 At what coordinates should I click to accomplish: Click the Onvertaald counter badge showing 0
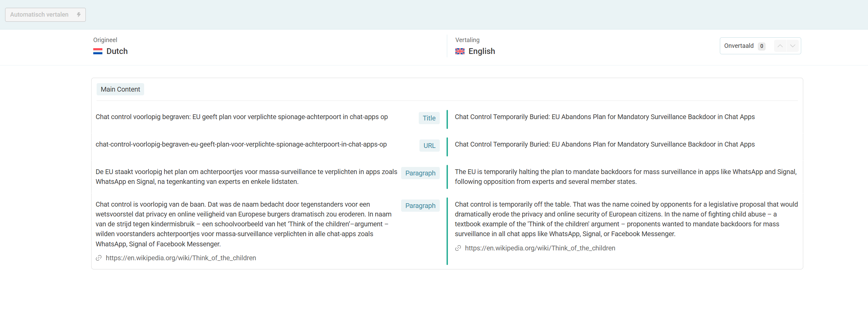pyautogui.click(x=762, y=46)
